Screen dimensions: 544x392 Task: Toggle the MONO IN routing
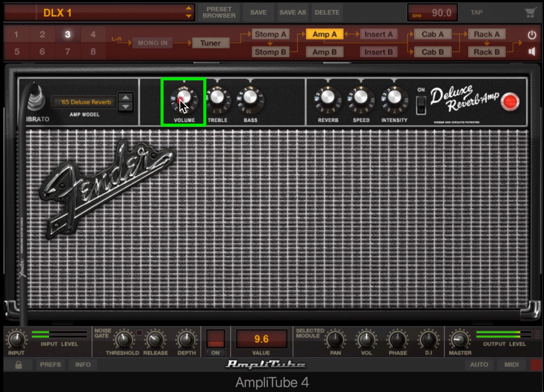[x=152, y=43]
